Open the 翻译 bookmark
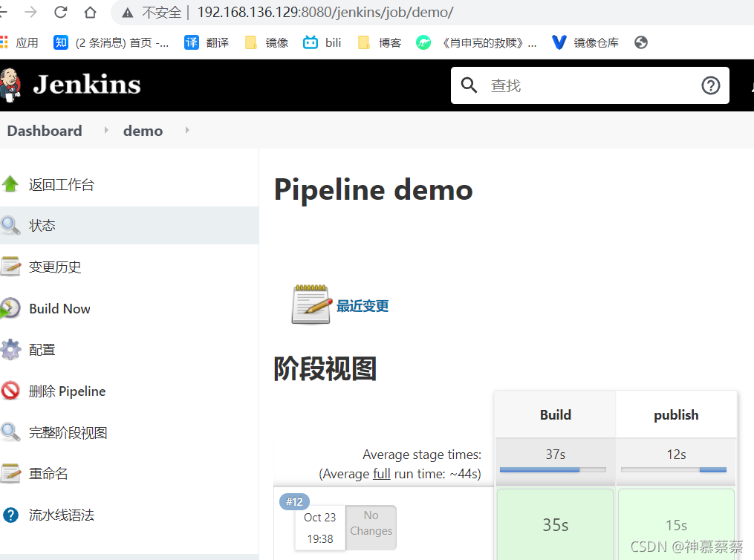This screenshot has height=560, width=754. coord(207,43)
